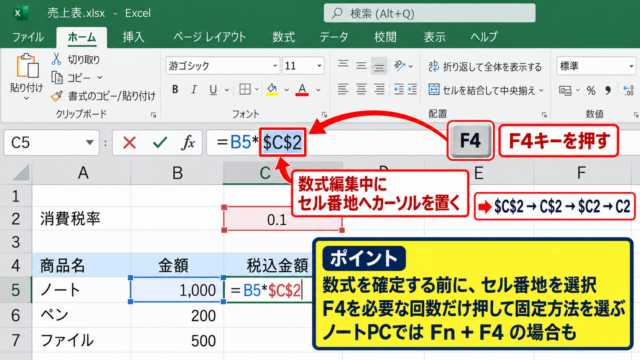Center text horizontally

tap(361, 89)
